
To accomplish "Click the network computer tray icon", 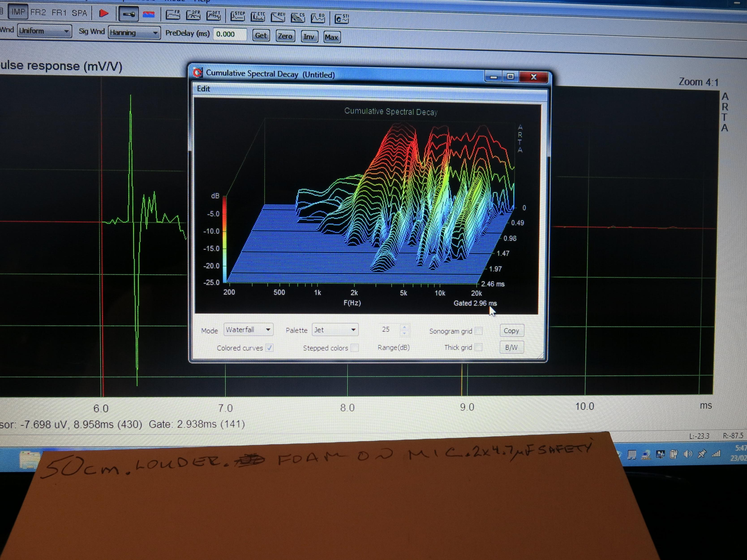I will [646, 455].
